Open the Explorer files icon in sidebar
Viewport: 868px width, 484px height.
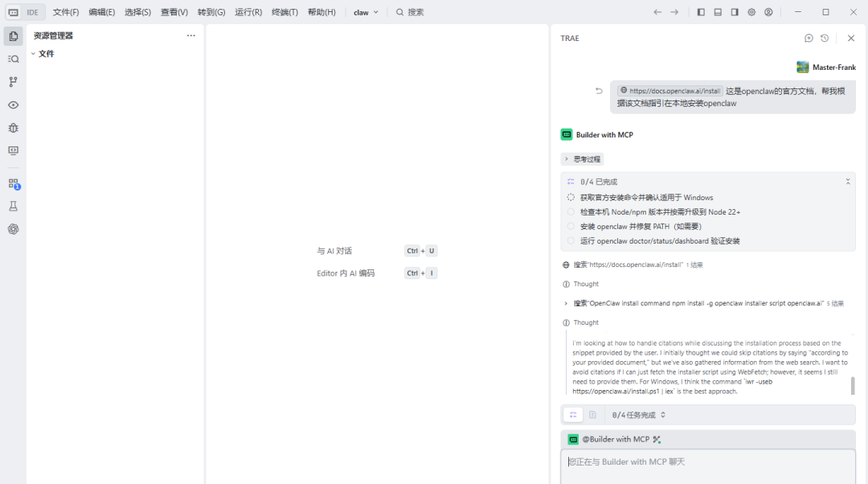point(14,36)
